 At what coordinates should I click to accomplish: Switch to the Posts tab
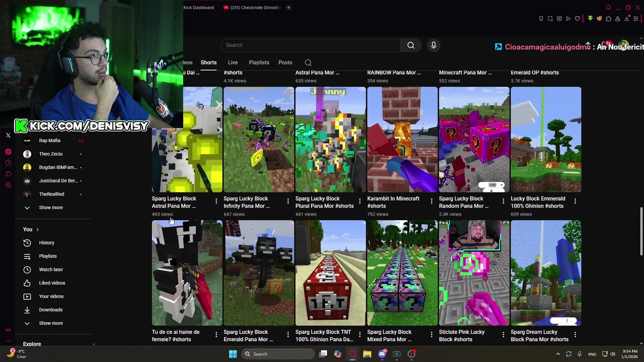click(285, 62)
